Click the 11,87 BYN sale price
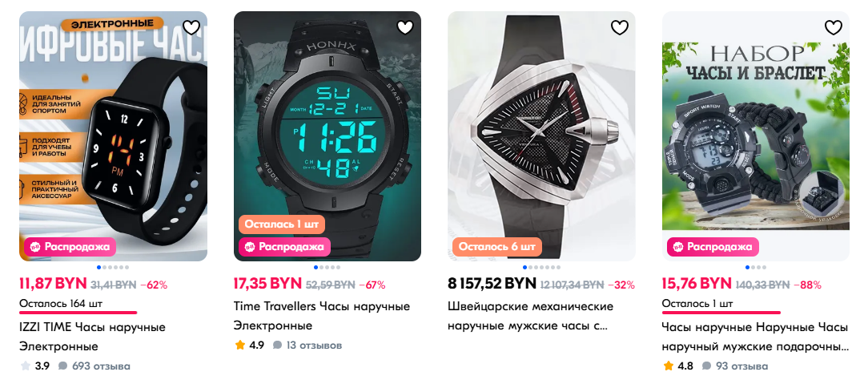 click(x=53, y=284)
